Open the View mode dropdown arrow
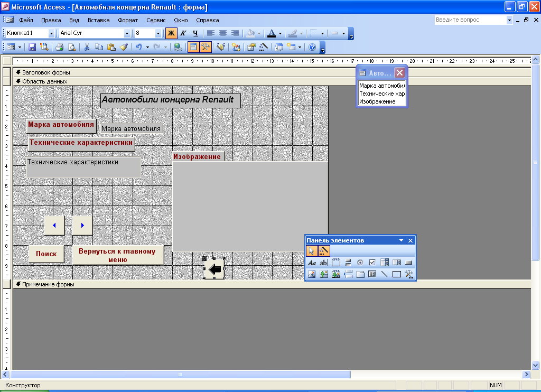Viewport: 541px width, 392px height. (x=20, y=47)
